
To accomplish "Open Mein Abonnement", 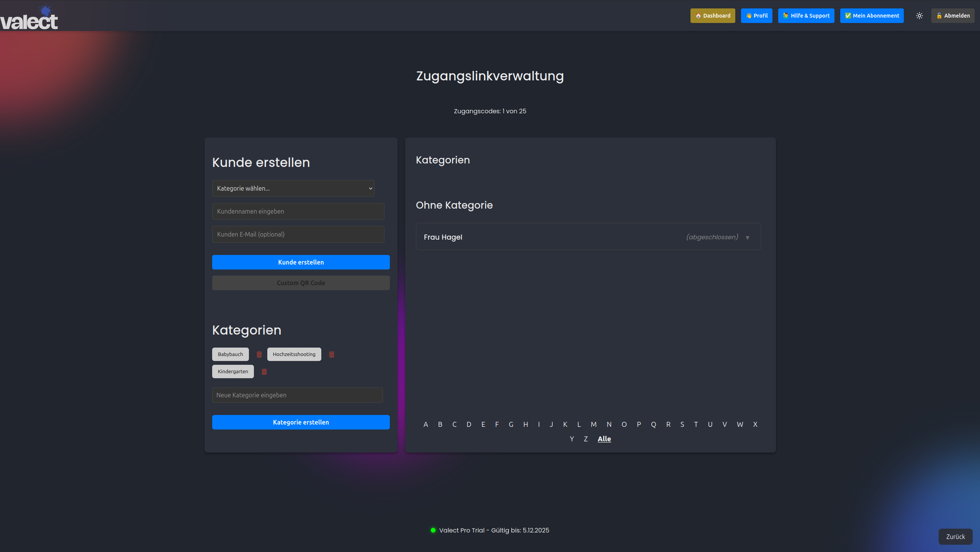I will tap(871, 15).
